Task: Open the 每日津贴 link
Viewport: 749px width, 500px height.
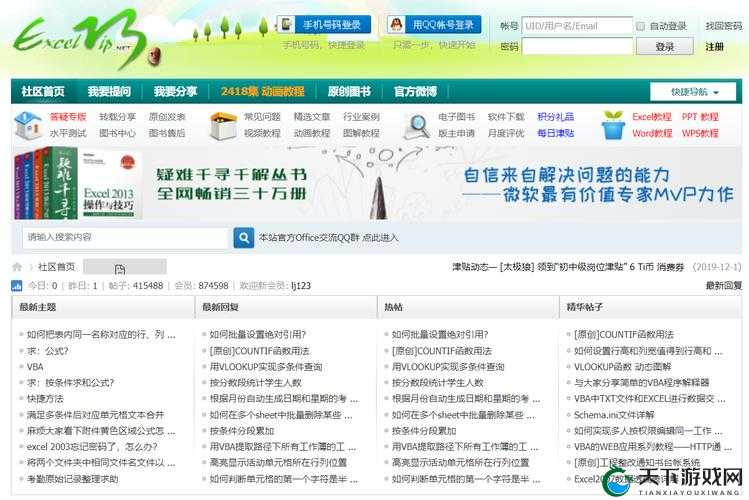Action: coord(556,133)
